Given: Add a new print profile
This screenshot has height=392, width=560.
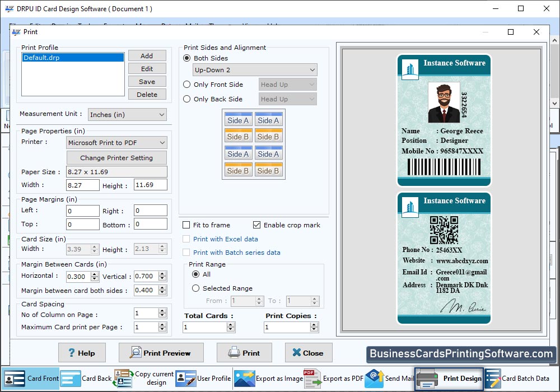Looking at the screenshot, I should coord(147,55).
